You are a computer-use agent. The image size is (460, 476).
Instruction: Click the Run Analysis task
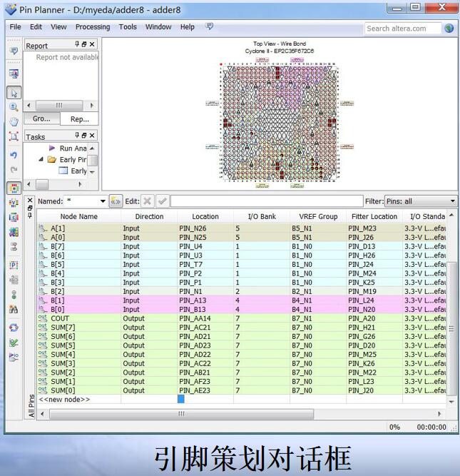[73, 148]
